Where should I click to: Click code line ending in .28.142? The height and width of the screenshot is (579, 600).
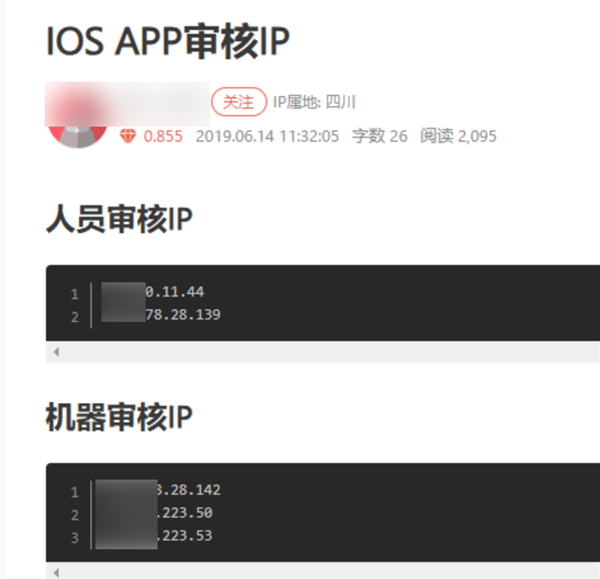click(158, 490)
